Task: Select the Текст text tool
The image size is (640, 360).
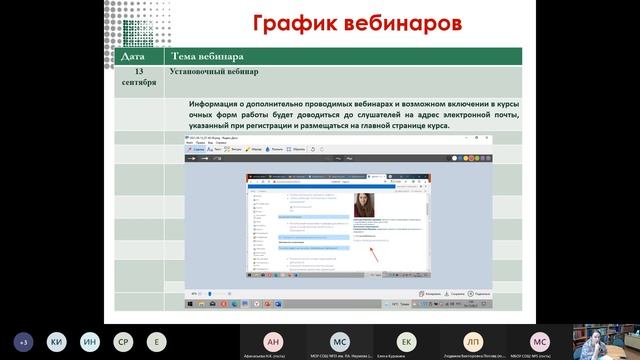Action: coord(213,149)
